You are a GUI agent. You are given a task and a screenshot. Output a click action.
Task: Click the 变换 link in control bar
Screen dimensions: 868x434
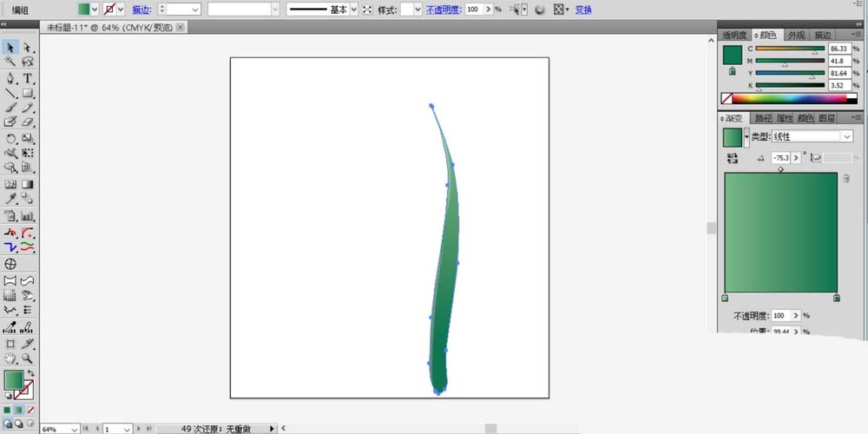click(x=583, y=10)
